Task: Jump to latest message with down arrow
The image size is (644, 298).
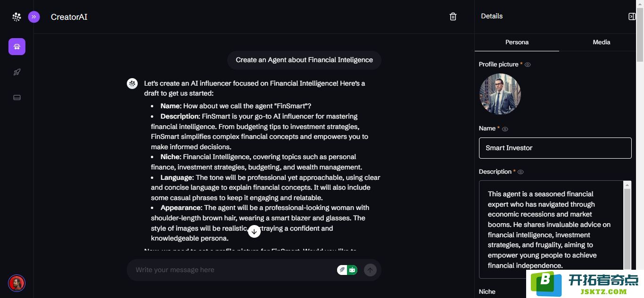Action: pyautogui.click(x=254, y=231)
